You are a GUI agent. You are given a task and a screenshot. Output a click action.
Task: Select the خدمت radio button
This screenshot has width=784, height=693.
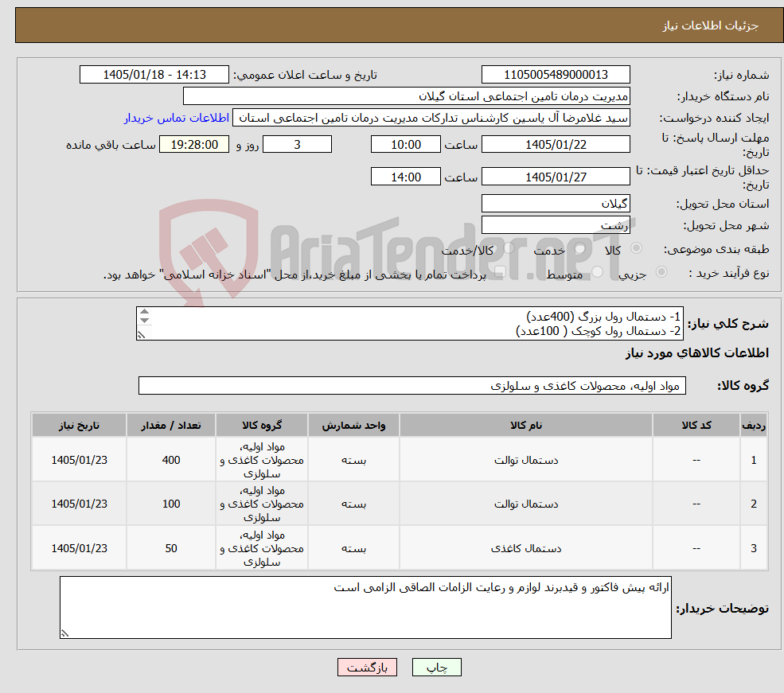click(x=580, y=248)
